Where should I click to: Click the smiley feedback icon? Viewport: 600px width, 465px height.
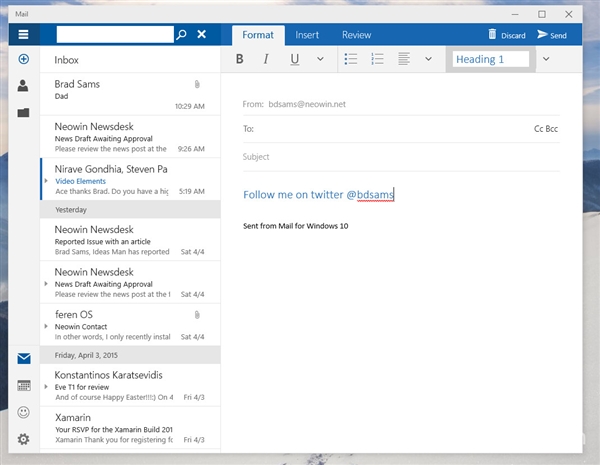(23, 412)
